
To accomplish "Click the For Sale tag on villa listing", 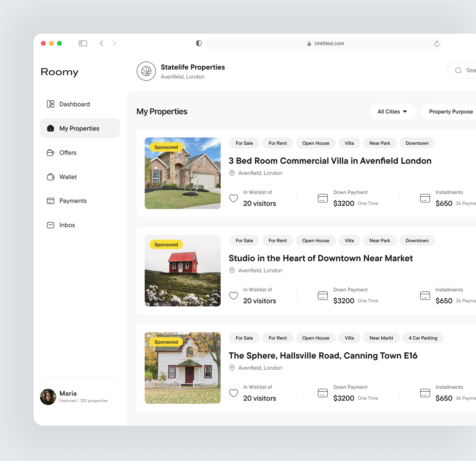I will (244, 143).
